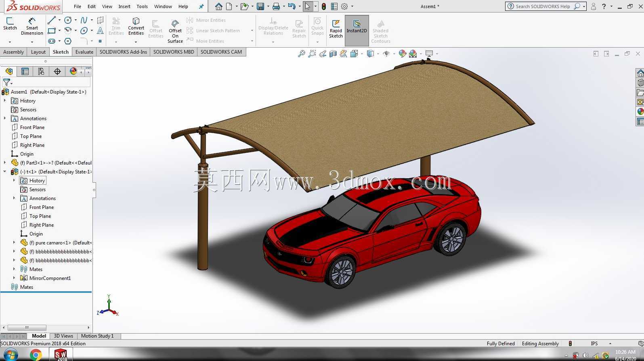The height and width of the screenshot is (361, 644).
Task: Open the DisplayManager tab icon
Action: 73,71
